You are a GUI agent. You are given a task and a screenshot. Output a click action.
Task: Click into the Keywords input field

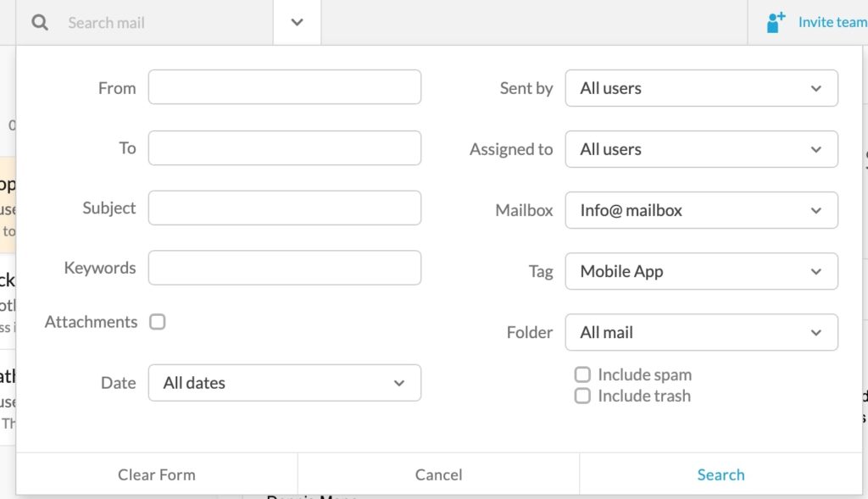285,268
